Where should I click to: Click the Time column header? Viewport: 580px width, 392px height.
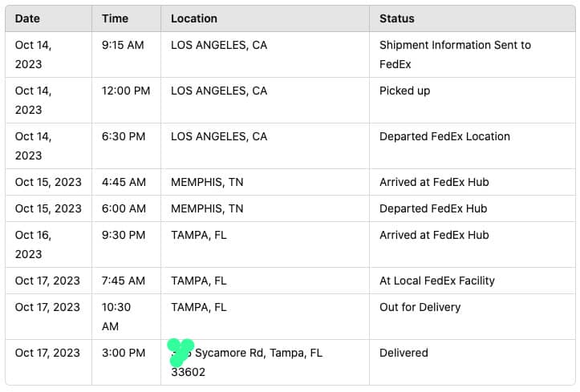pos(115,18)
